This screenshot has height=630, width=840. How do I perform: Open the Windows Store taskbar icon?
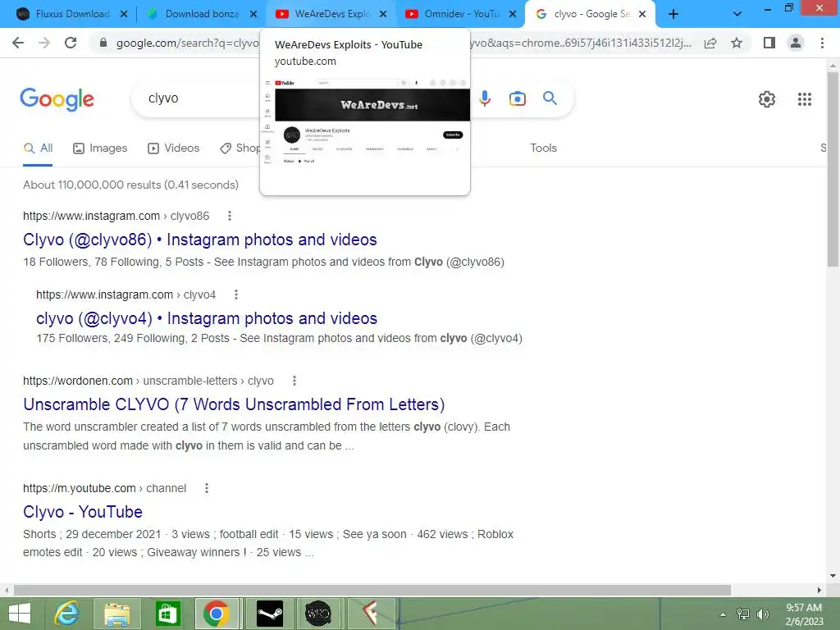[x=167, y=614]
